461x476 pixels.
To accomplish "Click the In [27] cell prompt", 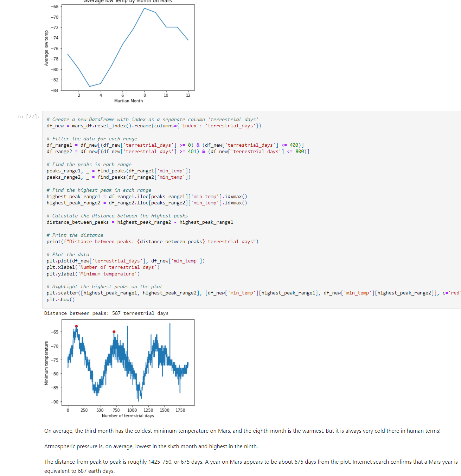I will 28,116.
